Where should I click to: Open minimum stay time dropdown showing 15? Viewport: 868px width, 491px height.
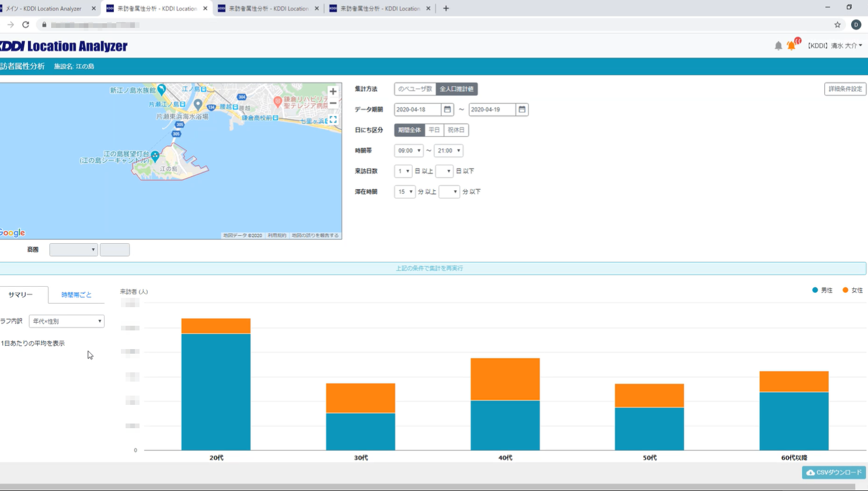405,191
